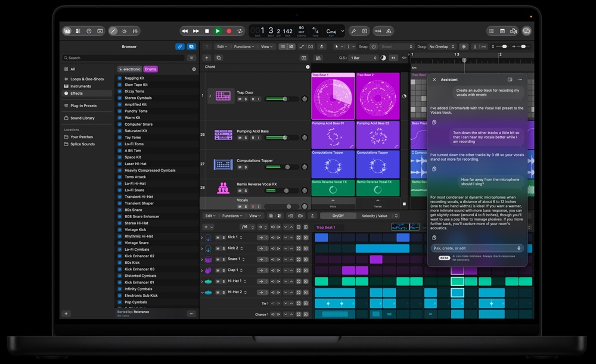Screen dimensions: 596x364
Task: Open the Browser filter options icon
Action: click(191, 58)
